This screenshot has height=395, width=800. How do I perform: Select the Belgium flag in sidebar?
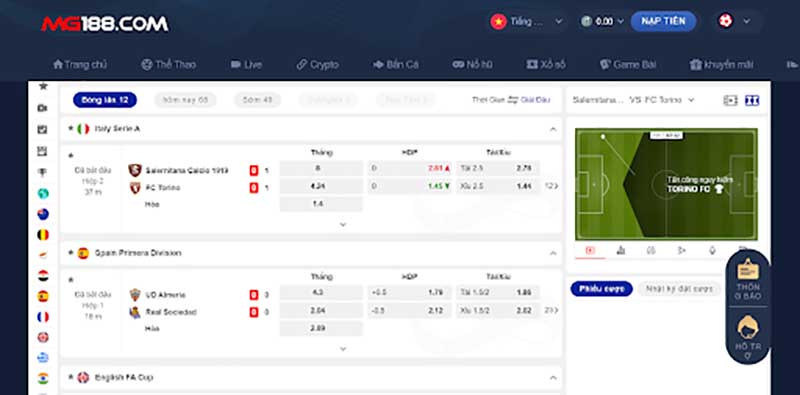point(43,235)
